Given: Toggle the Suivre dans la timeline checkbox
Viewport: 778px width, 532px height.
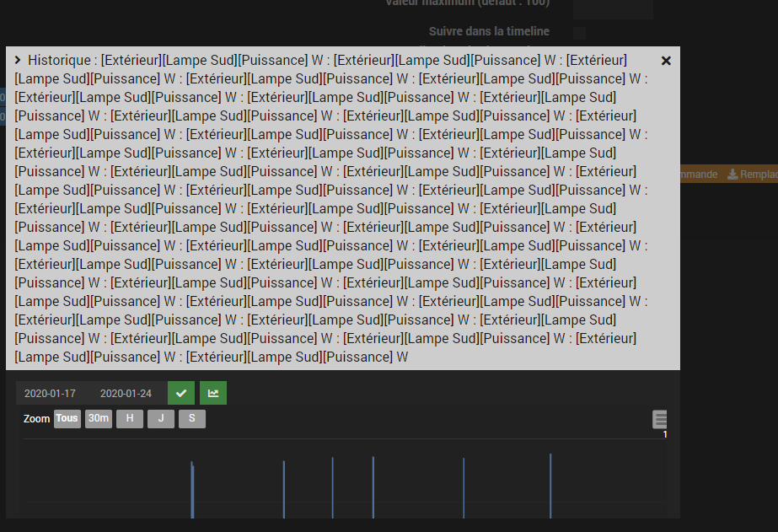Looking at the screenshot, I should pos(580,33).
